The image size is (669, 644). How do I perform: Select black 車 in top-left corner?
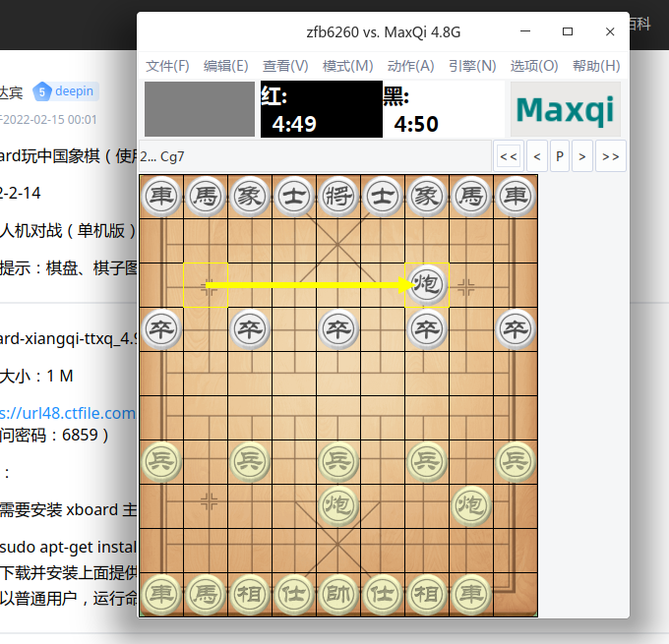(161, 197)
